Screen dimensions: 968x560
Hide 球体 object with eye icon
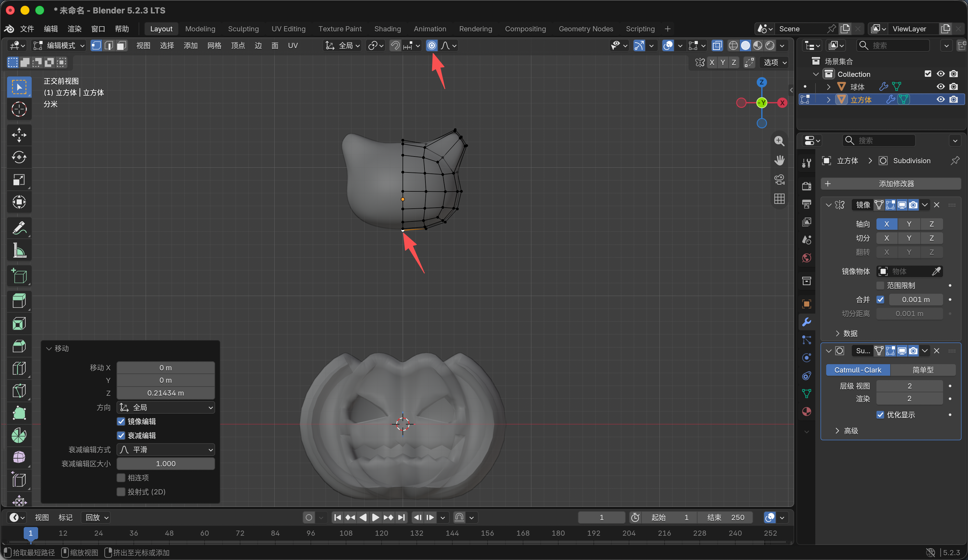(x=941, y=87)
